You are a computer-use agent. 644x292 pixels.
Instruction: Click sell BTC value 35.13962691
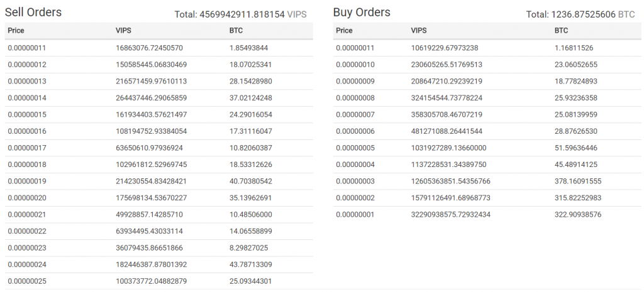pyautogui.click(x=250, y=198)
